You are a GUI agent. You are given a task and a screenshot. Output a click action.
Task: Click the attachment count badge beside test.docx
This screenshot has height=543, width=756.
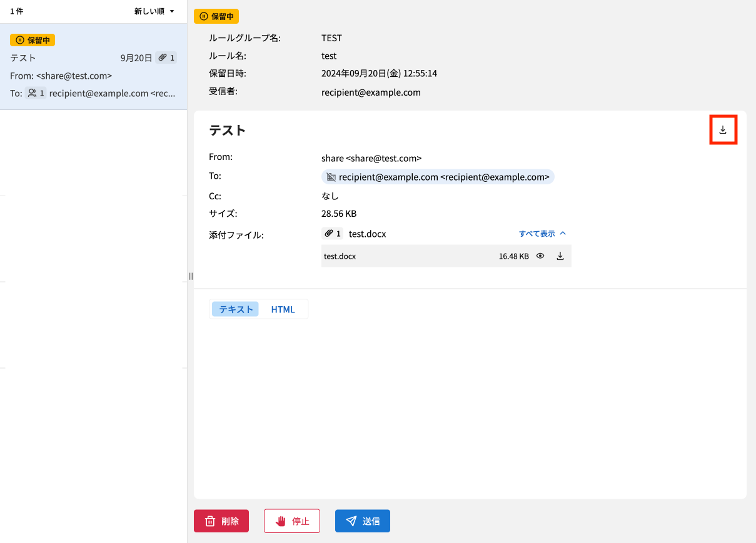pos(333,234)
